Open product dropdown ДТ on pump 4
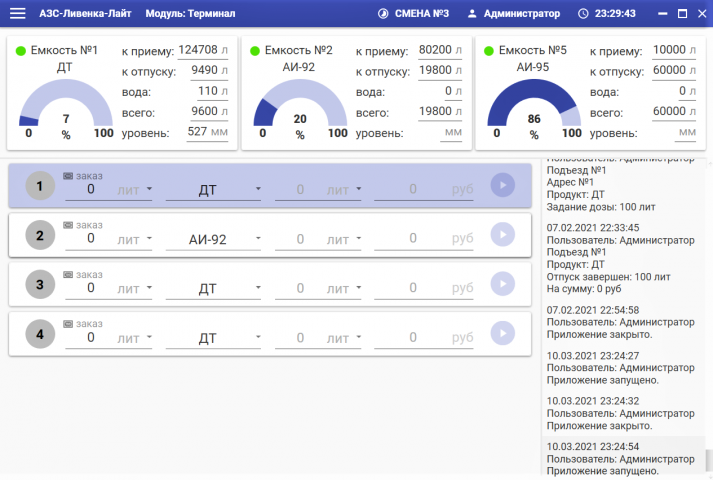This screenshot has width=713, height=480. click(x=213, y=338)
